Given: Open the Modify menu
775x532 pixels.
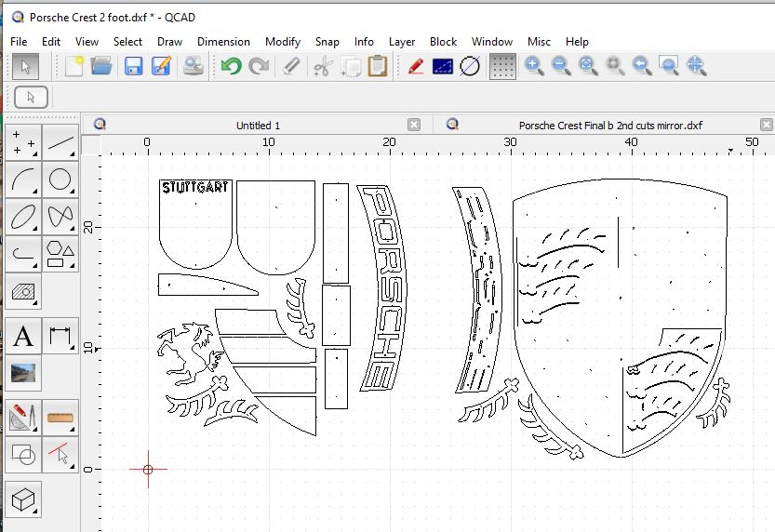Looking at the screenshot, I should coord(282,42).
